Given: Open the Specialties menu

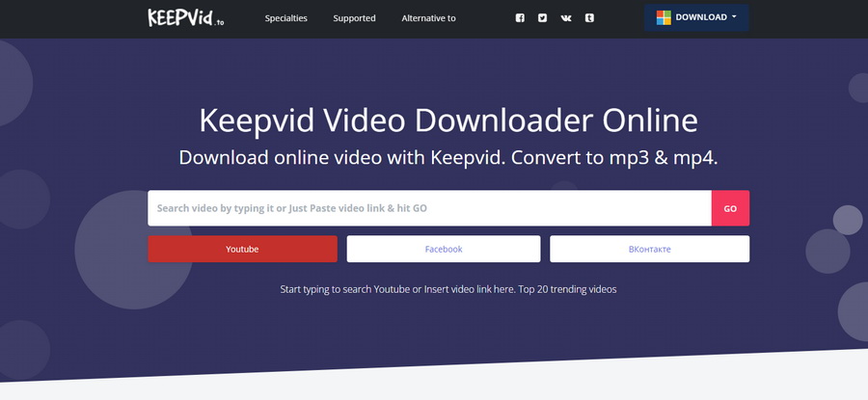Looking at the screenshot, I should pyautogui.click(x=285, y=18).
